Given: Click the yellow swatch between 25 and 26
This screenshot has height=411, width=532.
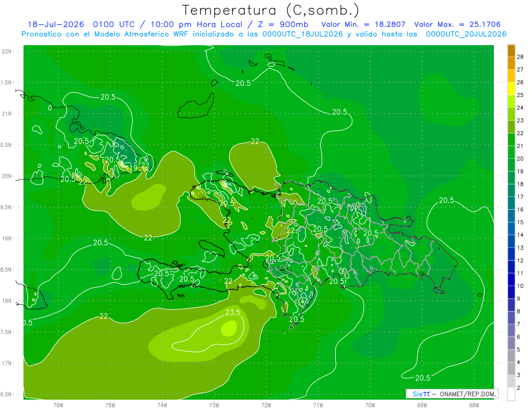Looking at the screenshot, I should [x=511, y=89].
